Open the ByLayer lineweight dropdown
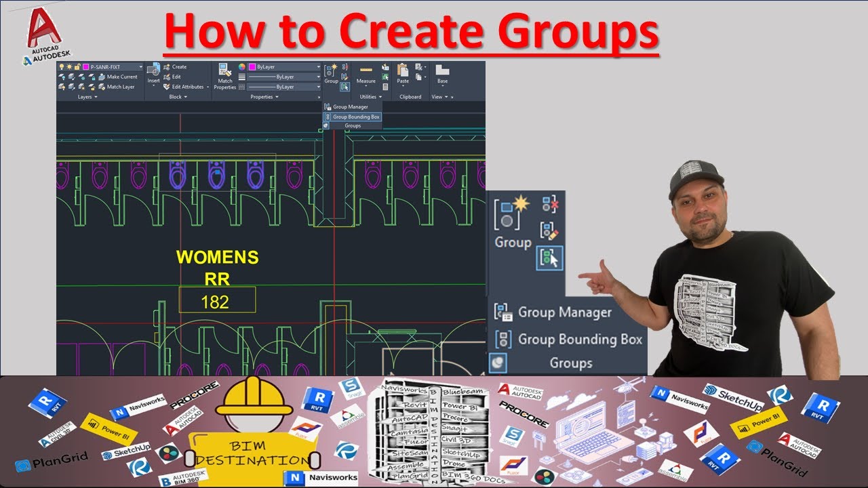Screen dimensions: 868x488 318,77
